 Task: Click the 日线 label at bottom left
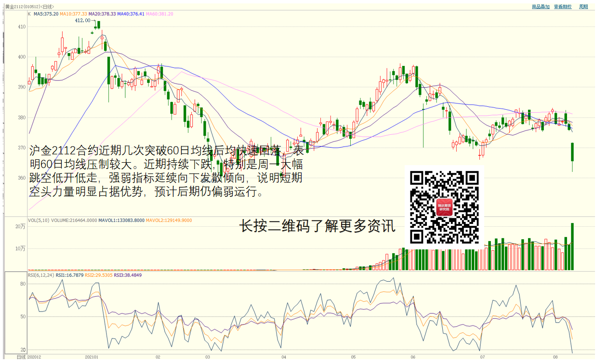coord(21,357)
